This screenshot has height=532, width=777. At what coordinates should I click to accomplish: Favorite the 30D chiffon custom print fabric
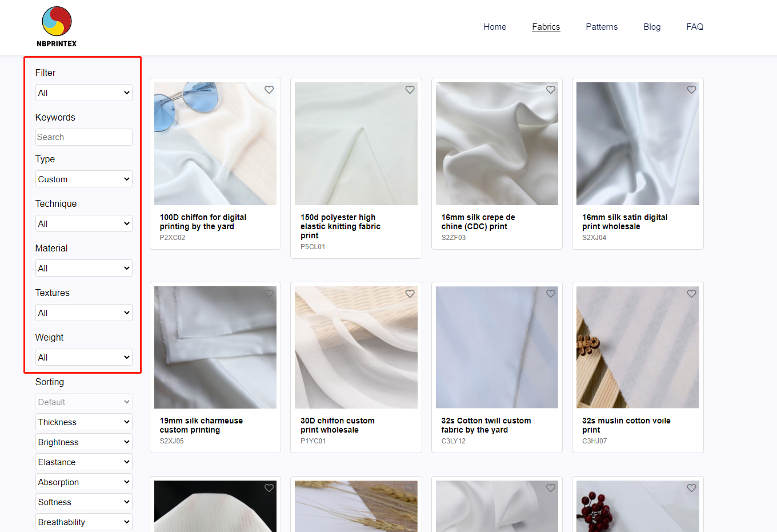click(x=410, y=294)
